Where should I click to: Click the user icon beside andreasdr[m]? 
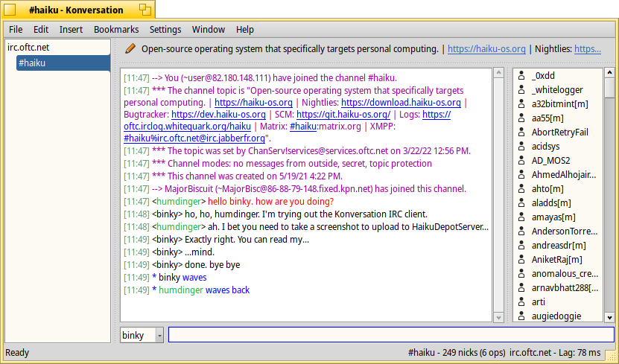coord(521,246)
